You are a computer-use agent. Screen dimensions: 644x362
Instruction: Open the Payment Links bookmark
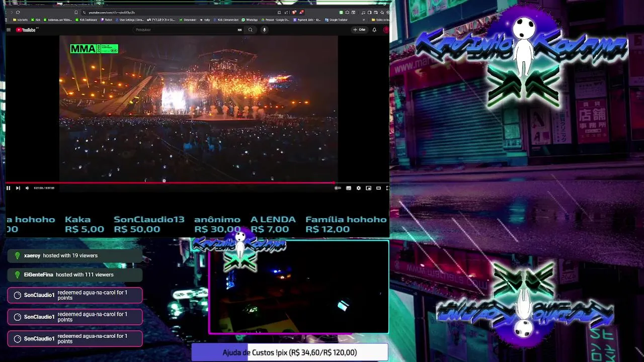pos(307,20)
